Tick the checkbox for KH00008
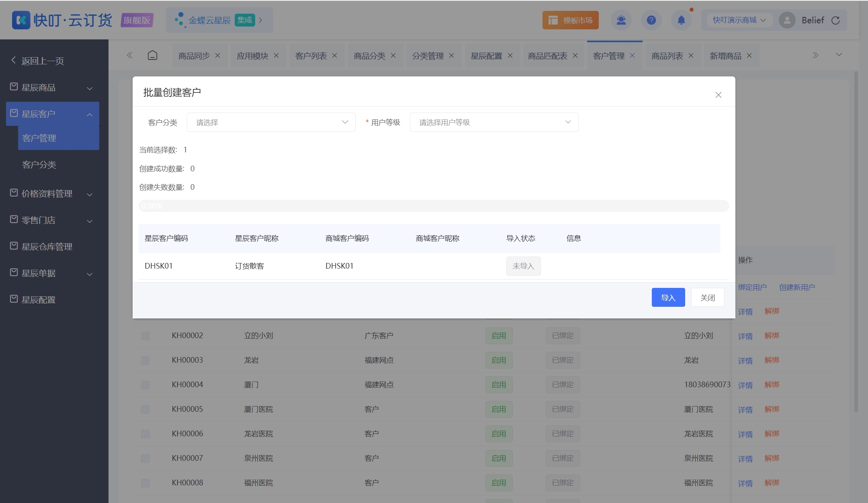 pyautogui.click(x=145, y=483)
